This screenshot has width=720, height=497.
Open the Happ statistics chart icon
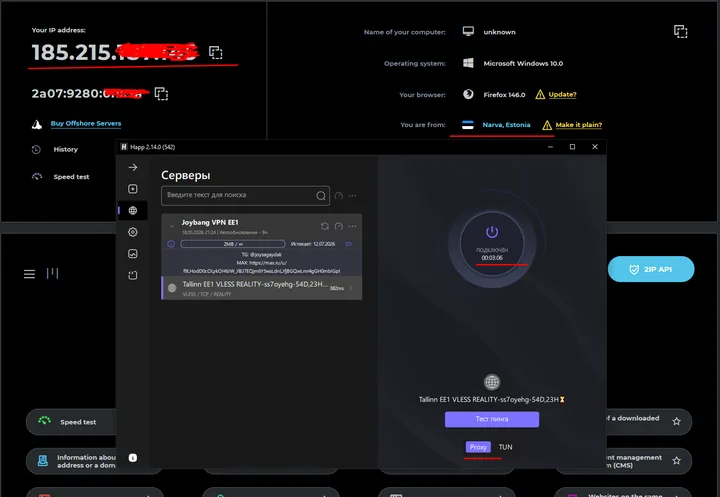(x=133, y=254)
